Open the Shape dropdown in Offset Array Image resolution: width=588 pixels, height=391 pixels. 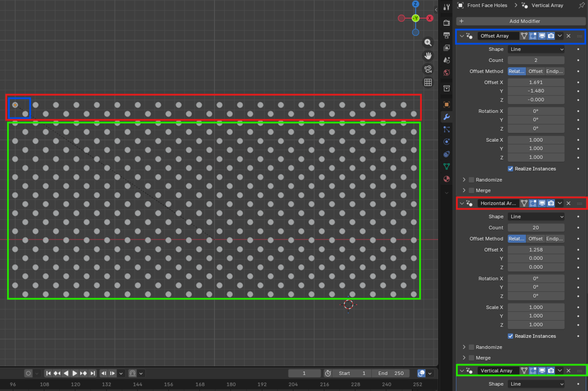[x=536, y=49]
